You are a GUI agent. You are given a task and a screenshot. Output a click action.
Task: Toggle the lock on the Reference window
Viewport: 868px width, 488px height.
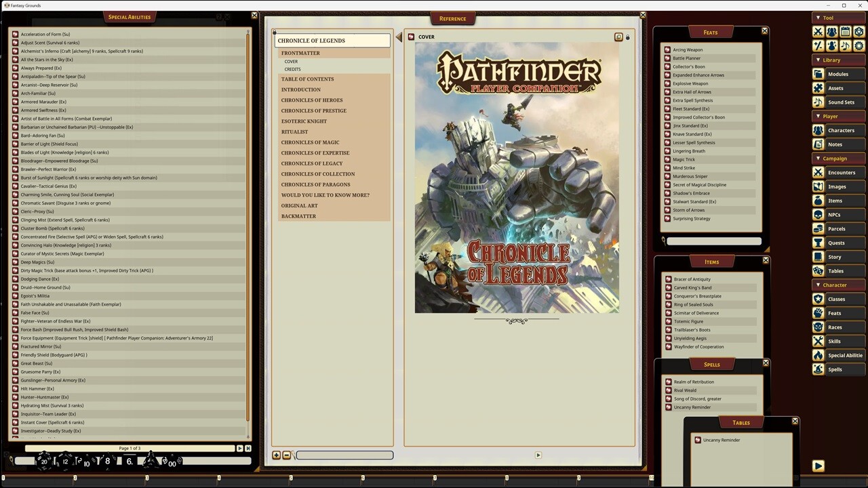(627, 37)
